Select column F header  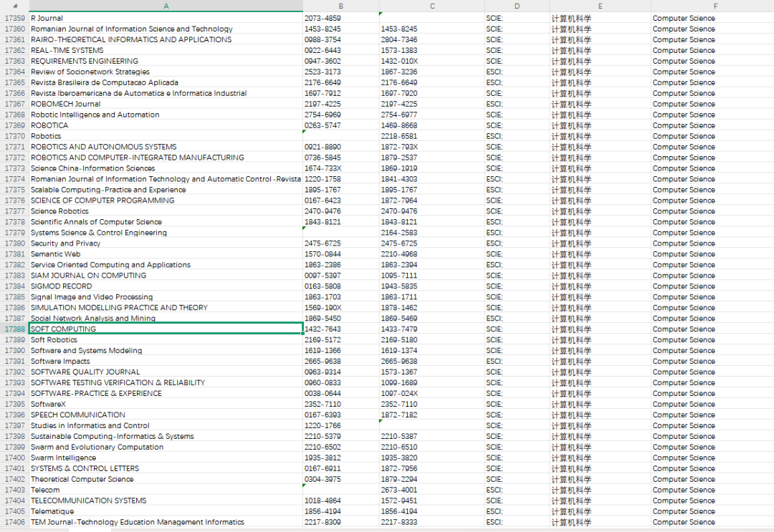(x=715, y=6)
